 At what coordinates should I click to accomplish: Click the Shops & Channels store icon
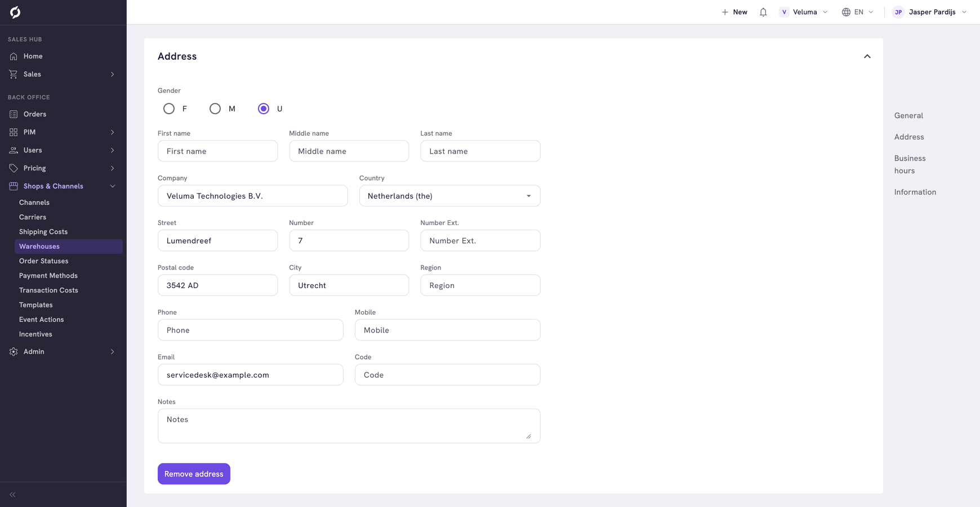[14, 186]
